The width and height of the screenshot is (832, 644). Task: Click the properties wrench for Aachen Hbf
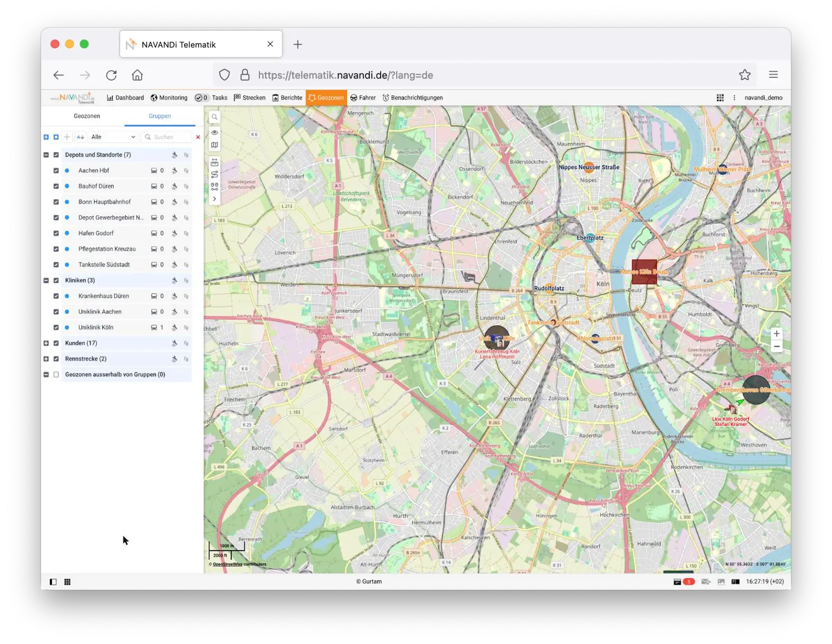click(175, 170)
